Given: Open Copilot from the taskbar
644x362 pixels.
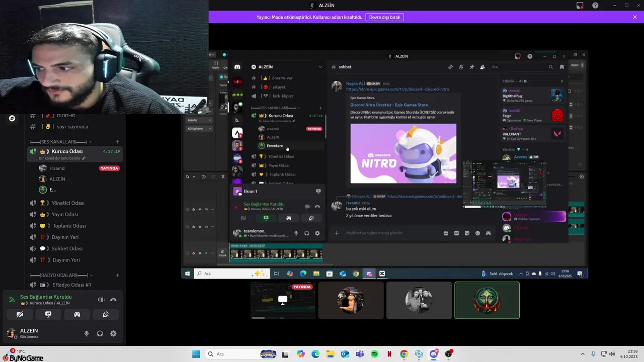Looking at the screenshot, I should 301,354.
